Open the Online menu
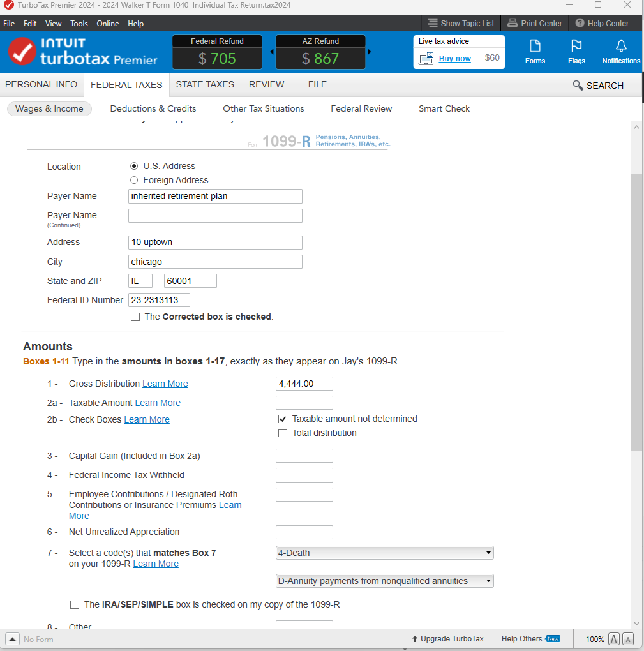Screen dimensions: 644x651 click(x=107, y=24)
